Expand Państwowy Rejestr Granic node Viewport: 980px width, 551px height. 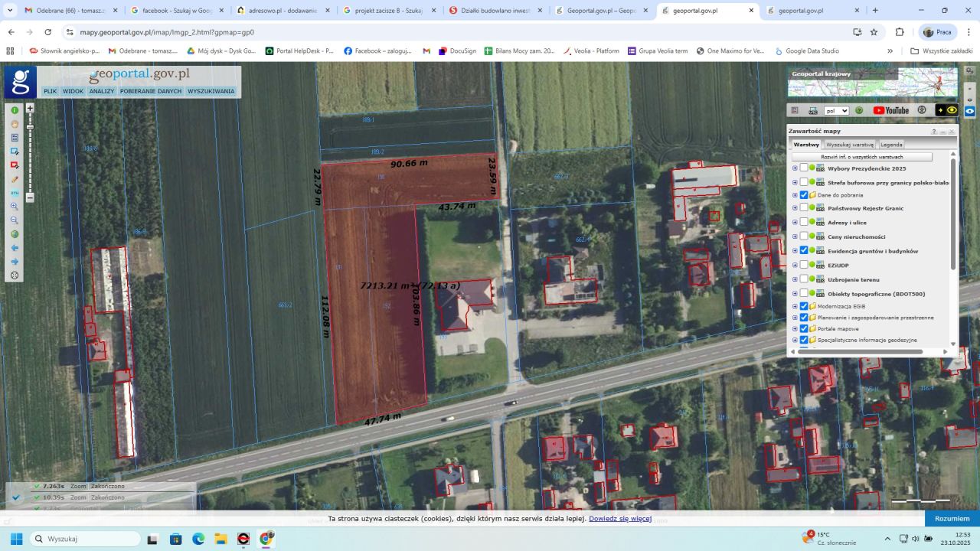tap(795, 208)
